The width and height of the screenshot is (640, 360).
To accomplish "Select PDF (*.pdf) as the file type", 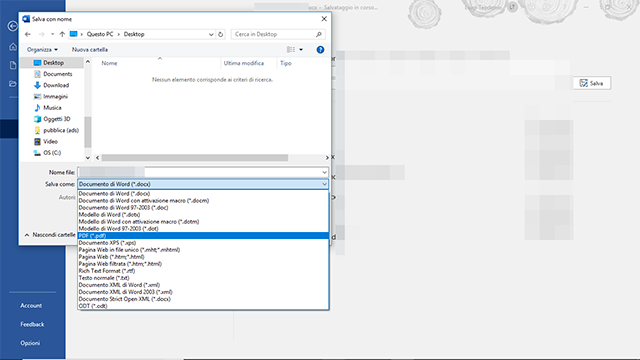I will (x=203, y=236).
